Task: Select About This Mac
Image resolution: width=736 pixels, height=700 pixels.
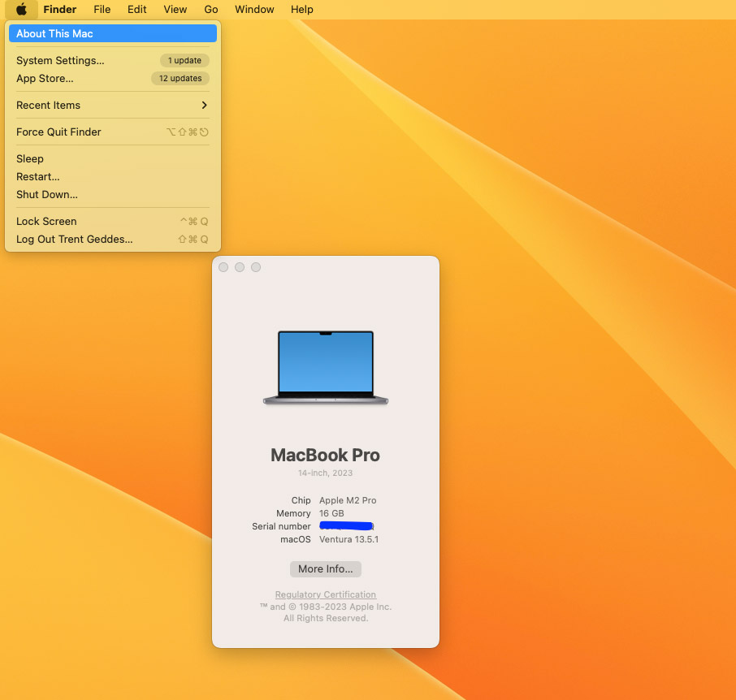Action: coord(113,34)
